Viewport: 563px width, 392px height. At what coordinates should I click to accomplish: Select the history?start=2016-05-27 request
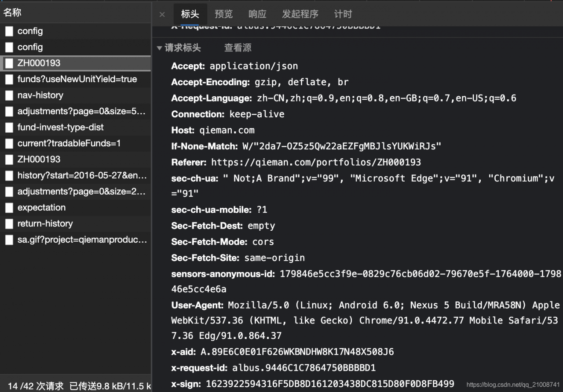[82, 175]
